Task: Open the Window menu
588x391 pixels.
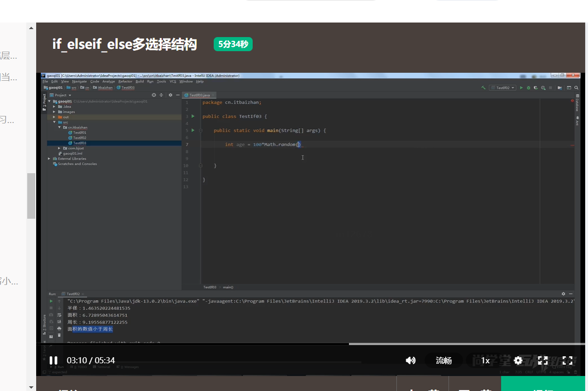Action: pos(186,81)
